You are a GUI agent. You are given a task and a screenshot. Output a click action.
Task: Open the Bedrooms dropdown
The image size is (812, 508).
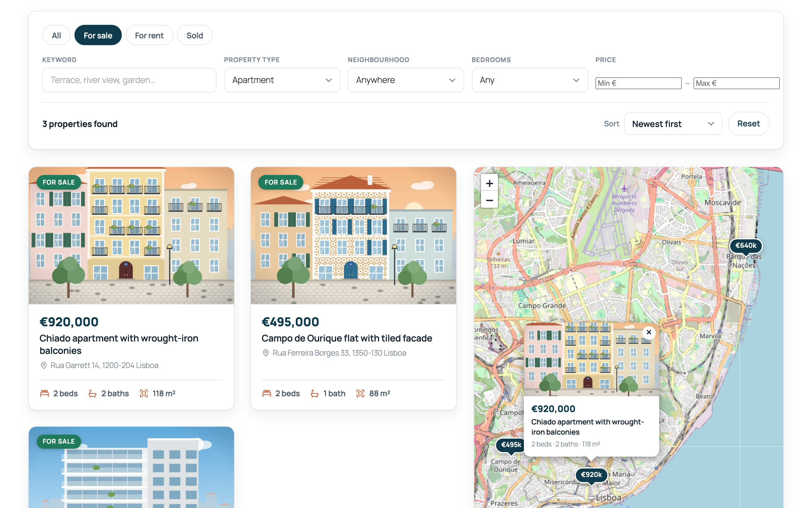pyautogui.click(x=529, y=80)
